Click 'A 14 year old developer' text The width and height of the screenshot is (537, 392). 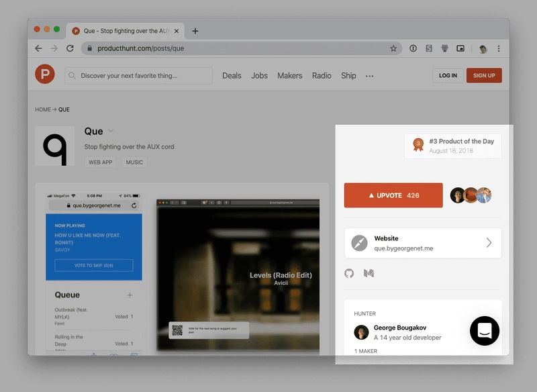[407, 338]
